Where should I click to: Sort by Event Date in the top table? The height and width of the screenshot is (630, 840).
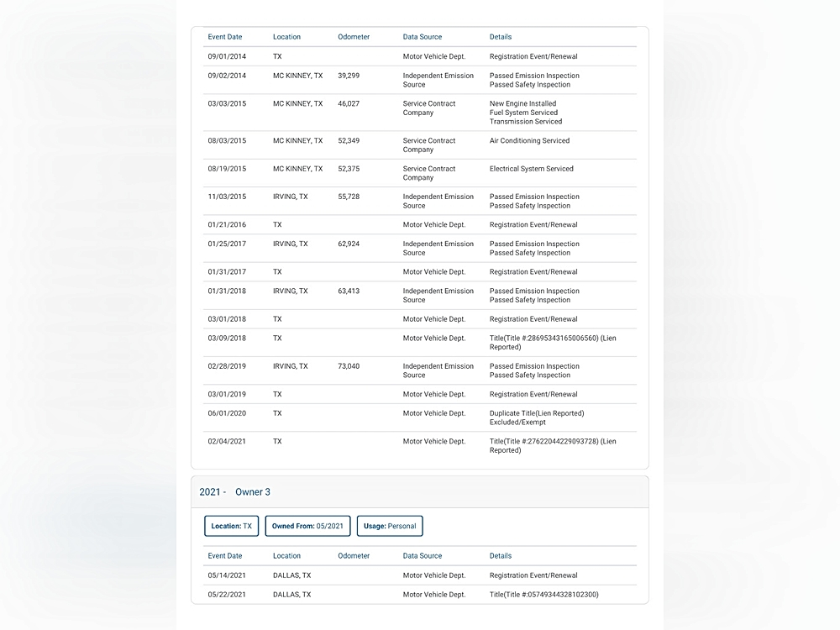pos(225,37)
